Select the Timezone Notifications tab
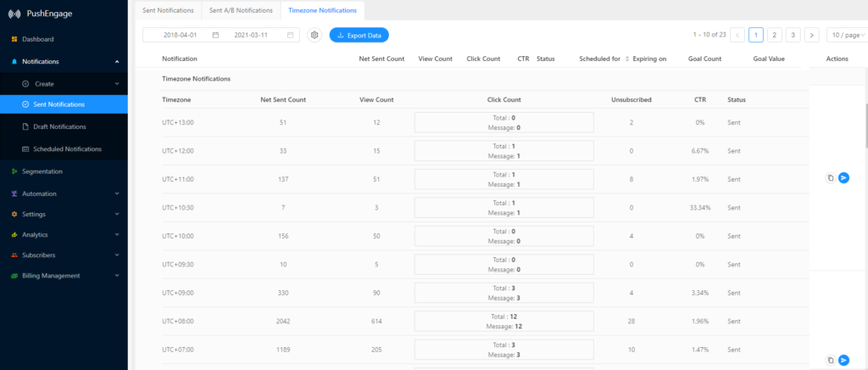 pos(323,10)
